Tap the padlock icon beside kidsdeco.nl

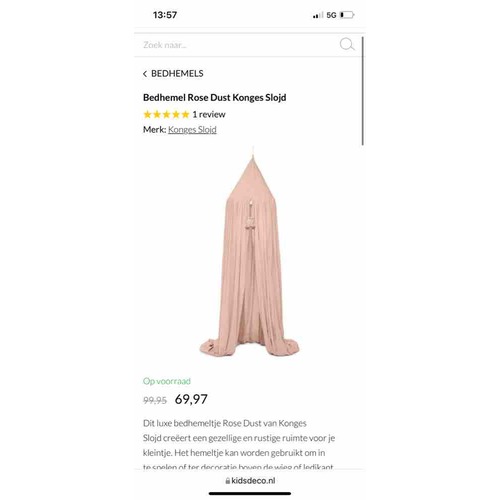[x=228, y=481]
